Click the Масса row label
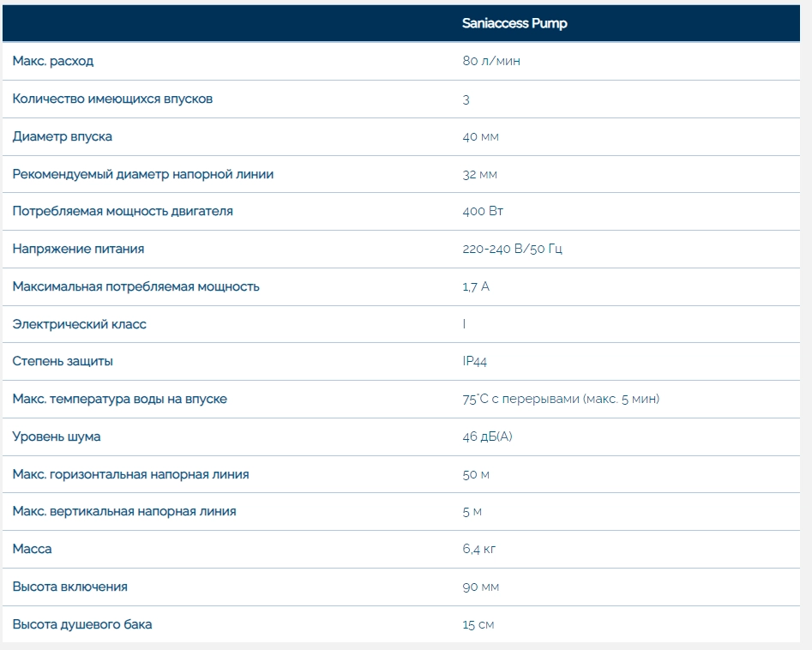 [32, 549]
